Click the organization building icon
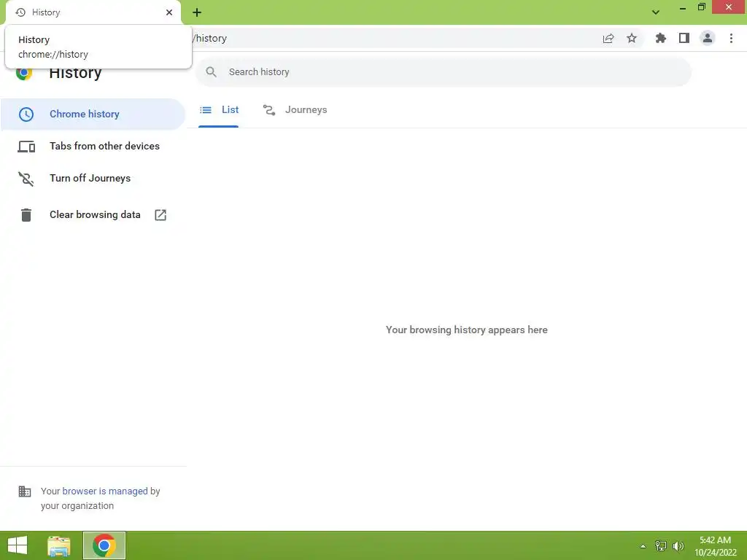The image size is (747, 560). pos(25,491)
